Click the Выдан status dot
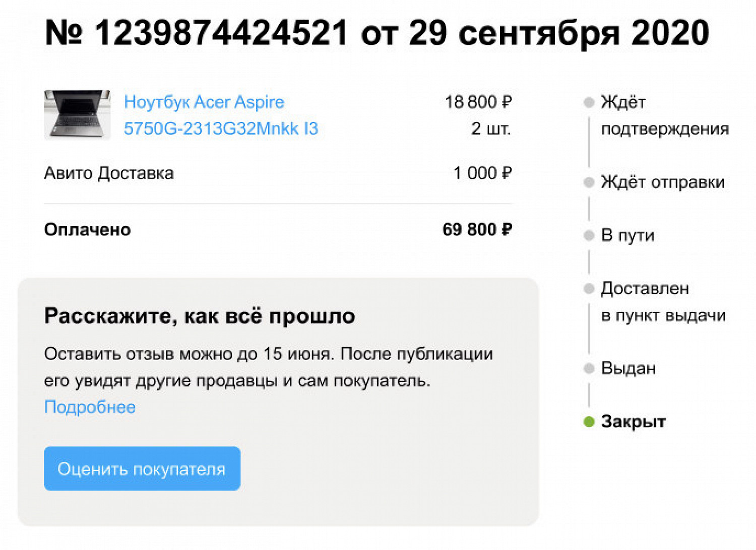The image size is (756, 550). click(589, 368)
